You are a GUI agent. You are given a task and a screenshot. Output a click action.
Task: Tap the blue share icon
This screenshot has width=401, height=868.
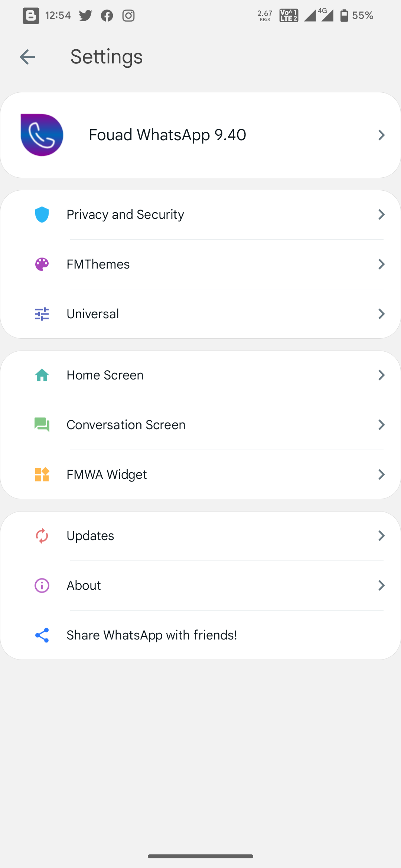(x=42, y=635)
